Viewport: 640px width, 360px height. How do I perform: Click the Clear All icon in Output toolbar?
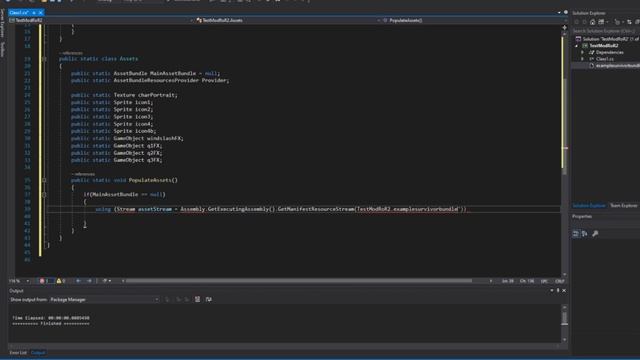pos(197,300)
